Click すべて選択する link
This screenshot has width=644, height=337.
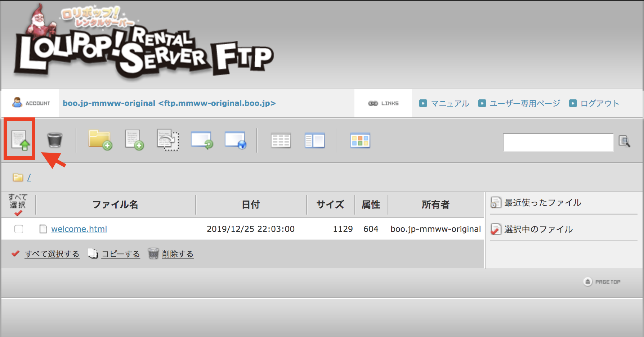(52, 254)
